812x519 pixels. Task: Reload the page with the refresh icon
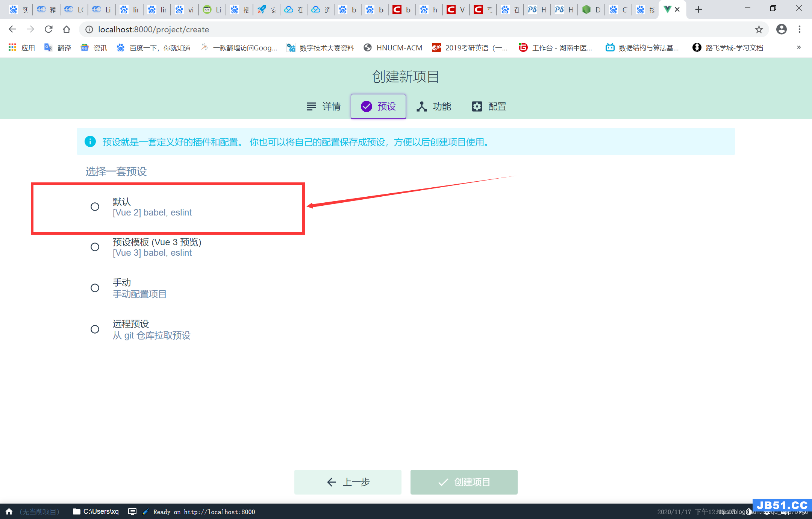[48, 29]
